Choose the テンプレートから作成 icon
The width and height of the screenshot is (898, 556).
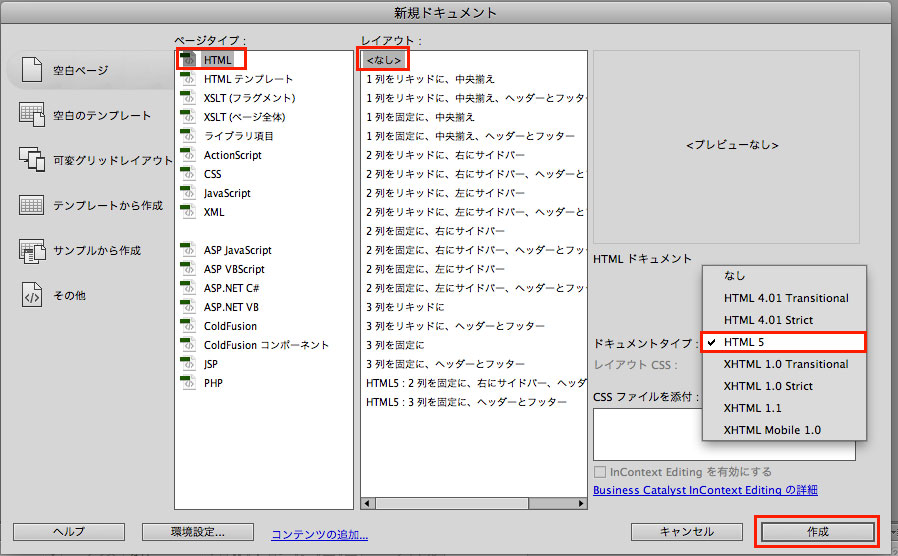coord(31,205)
